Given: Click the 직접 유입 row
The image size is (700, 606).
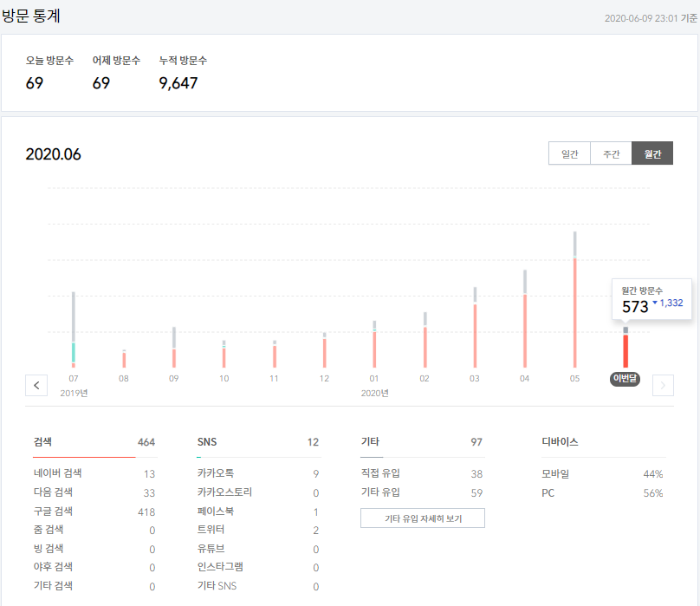Looking at the screenshot, I should (x=422, y=473).
